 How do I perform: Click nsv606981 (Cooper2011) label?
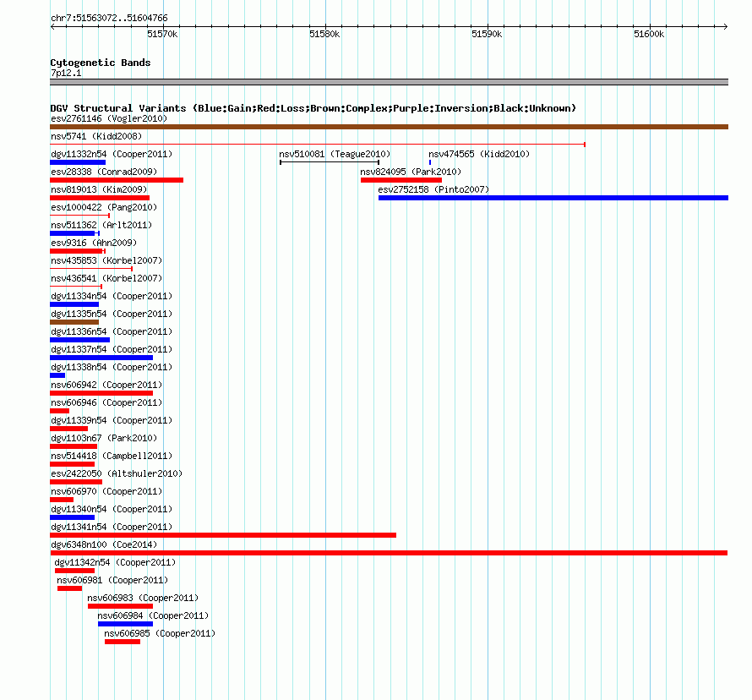click(x=112, y=580)
